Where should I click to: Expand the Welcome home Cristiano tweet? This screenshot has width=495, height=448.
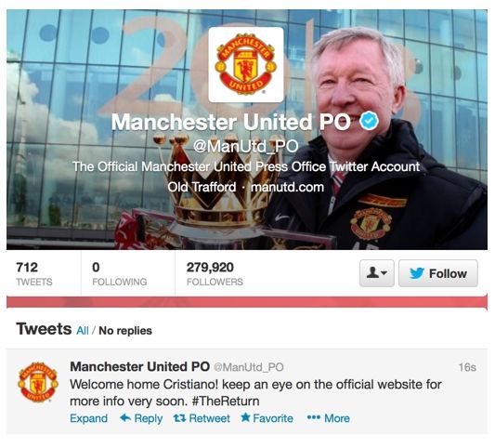(x=89, y=418)
